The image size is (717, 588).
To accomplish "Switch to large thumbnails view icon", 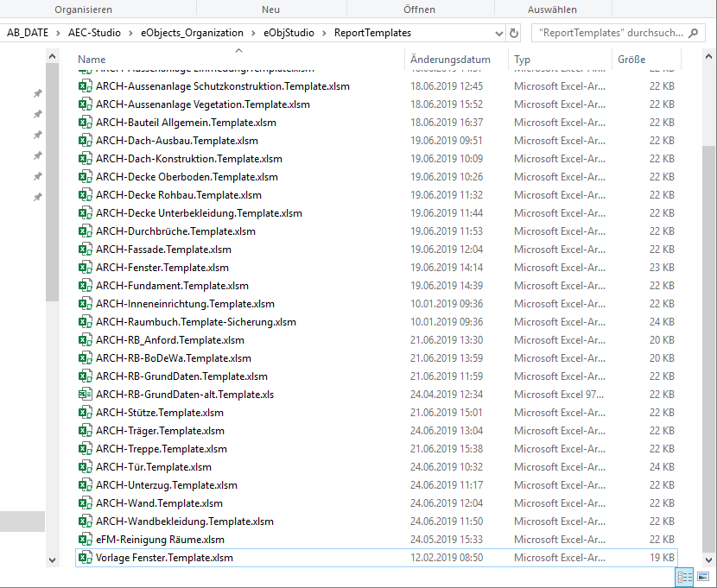I will tap(703, 577).
